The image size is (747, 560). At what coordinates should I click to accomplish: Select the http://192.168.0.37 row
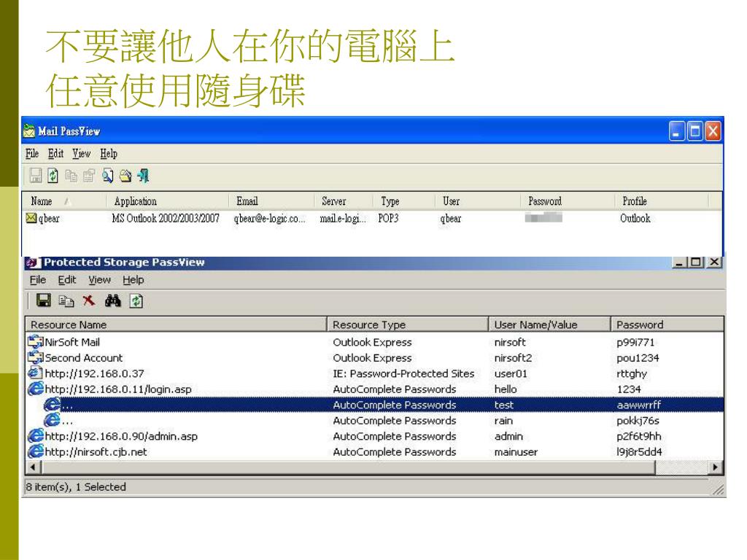(375, 373)
